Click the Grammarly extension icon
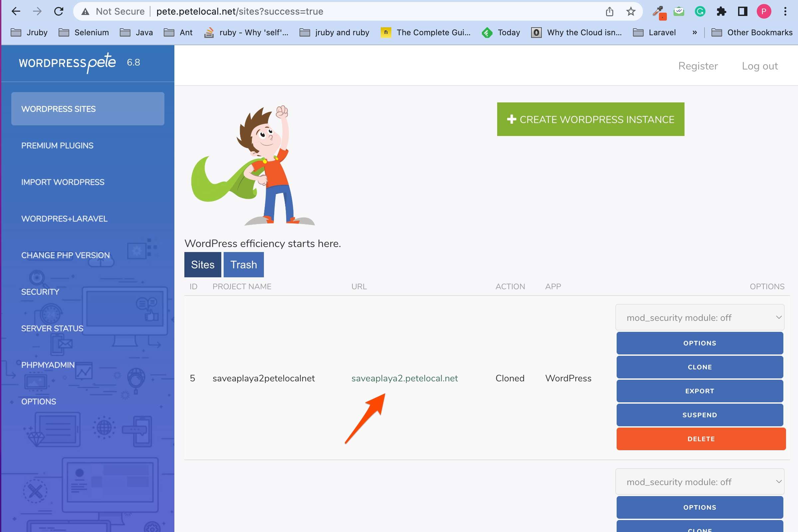 point(700,12)
